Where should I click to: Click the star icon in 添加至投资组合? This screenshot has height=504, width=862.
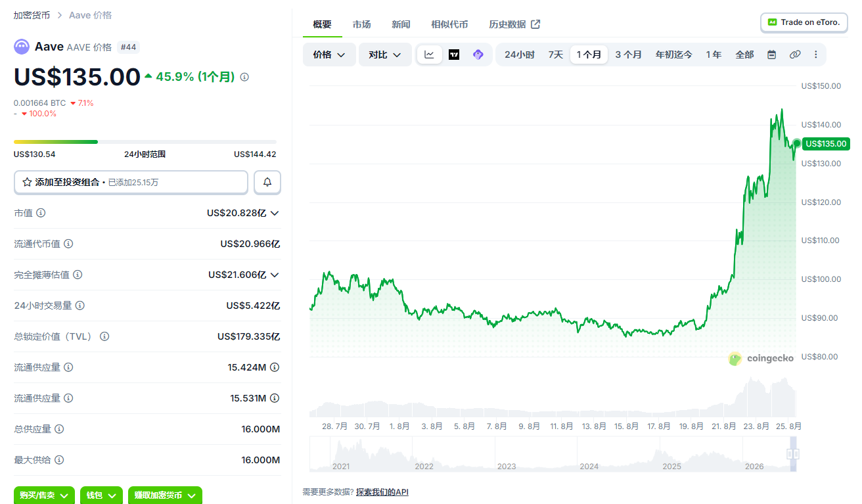(27, 182)
